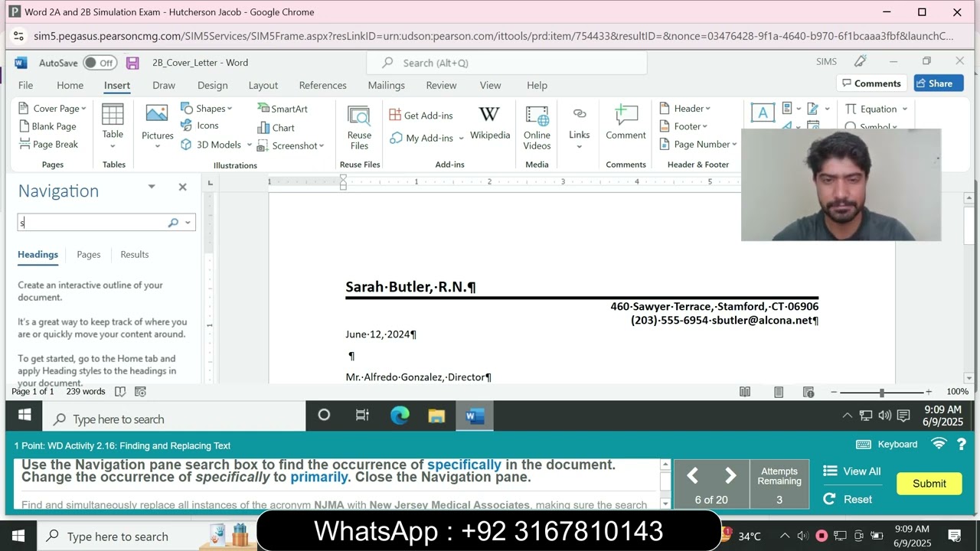Zoom in with the plus button
This screenshot has width=980, height=551.
pyautogui.click(x=929, y=392)
